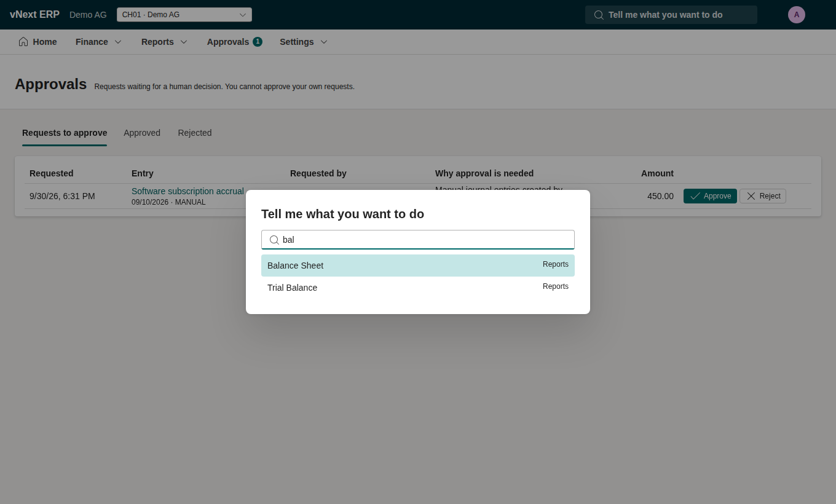This screenshot has height=504, width=836.
Task: Click the top Tell me what you want to do box
Action: tap(671, 15)
